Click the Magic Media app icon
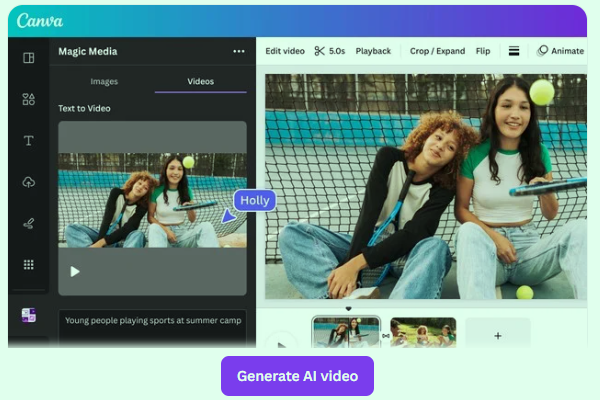The height and width of the screenshot is (400, 600). (28, 315)
